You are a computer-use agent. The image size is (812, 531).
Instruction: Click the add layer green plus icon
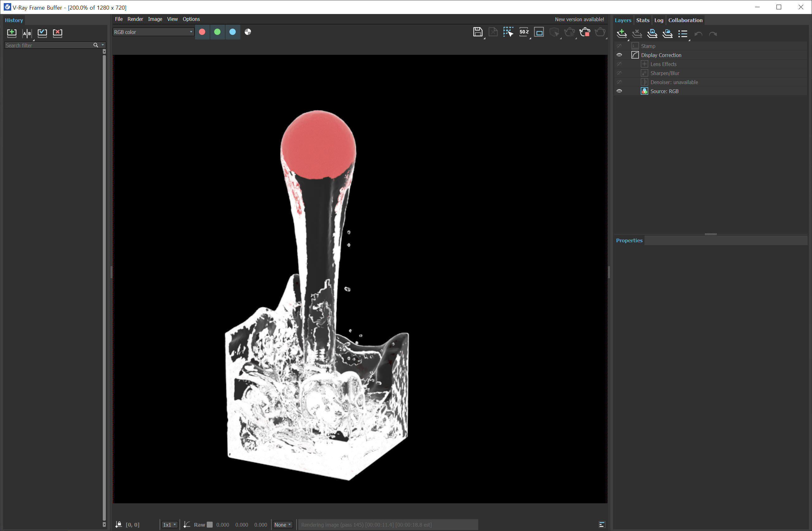(x=622, y=33)
